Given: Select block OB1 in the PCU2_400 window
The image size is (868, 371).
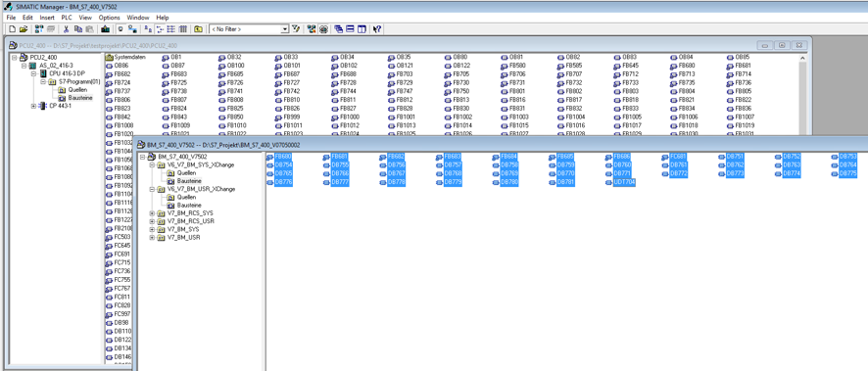Looking at the screenshot, I should (x=171, y=57).
